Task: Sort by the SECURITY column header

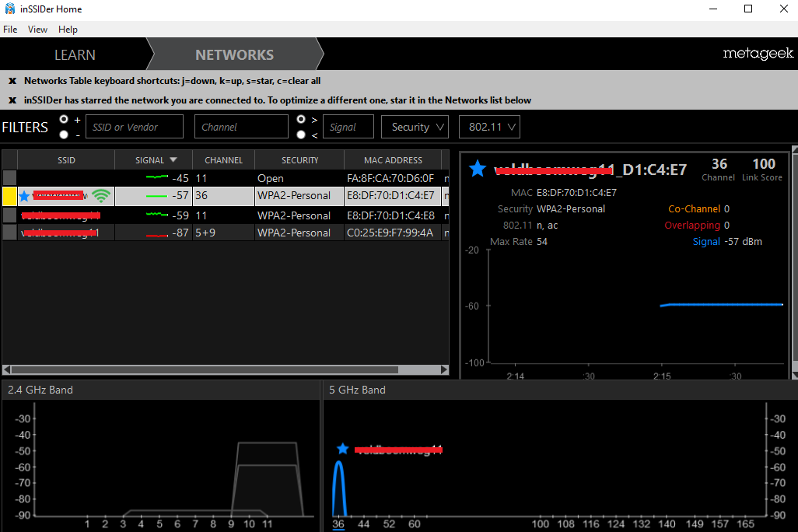Action: tap(299, 160)
